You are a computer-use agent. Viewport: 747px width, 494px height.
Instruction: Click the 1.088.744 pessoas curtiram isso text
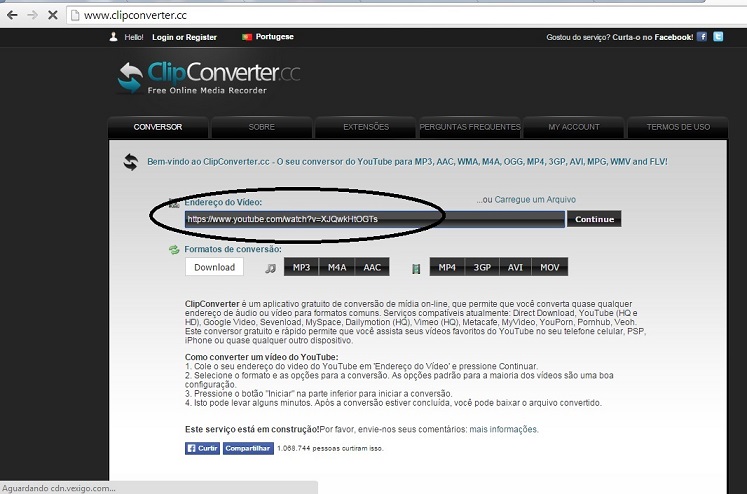(330, 448)
